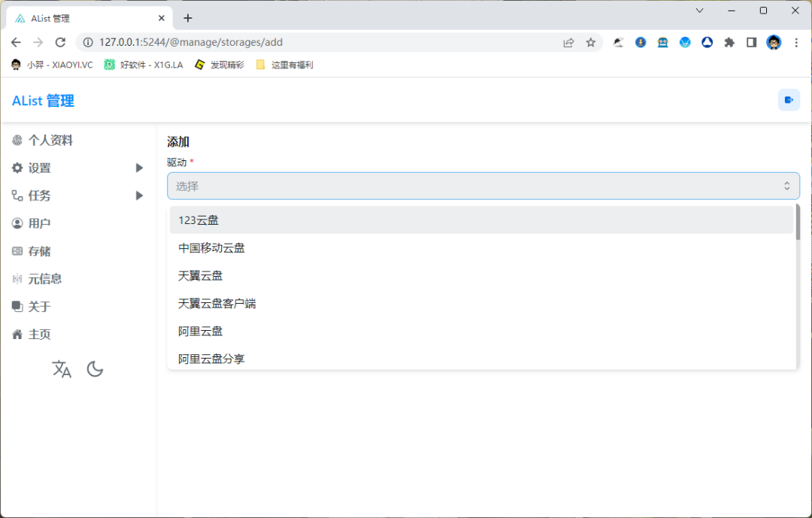Open the 发现精彩 bookmark
The width and height of the screenshot is (812, 518).
click(x=219, y=65)
